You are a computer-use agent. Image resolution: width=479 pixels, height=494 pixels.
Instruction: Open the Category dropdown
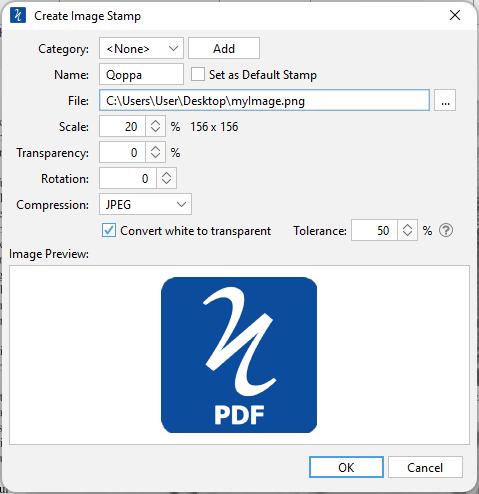click(141, 49)
